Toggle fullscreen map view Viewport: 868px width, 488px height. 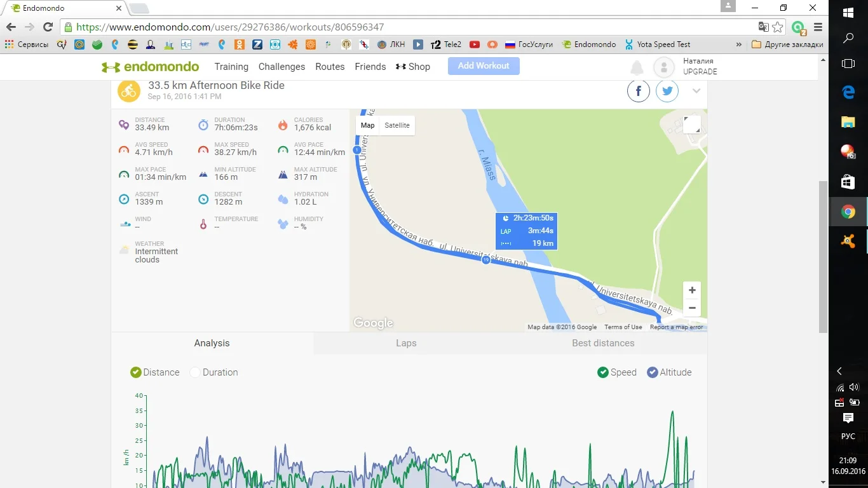[692, 125]
